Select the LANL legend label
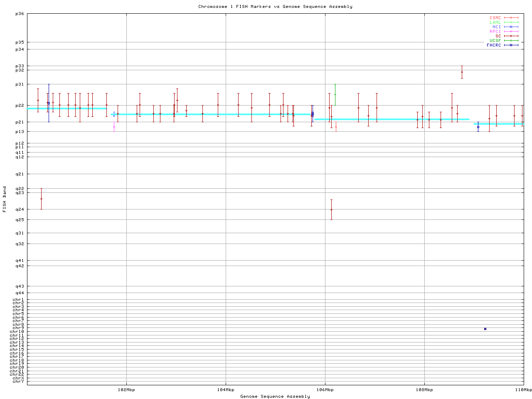 click(495, 22)
